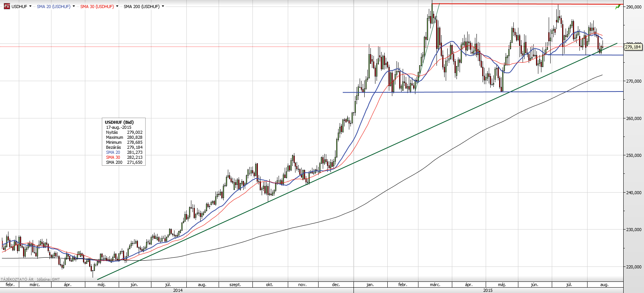
Task: Open the USDHUF dropdown arrow
Action: 30,7
